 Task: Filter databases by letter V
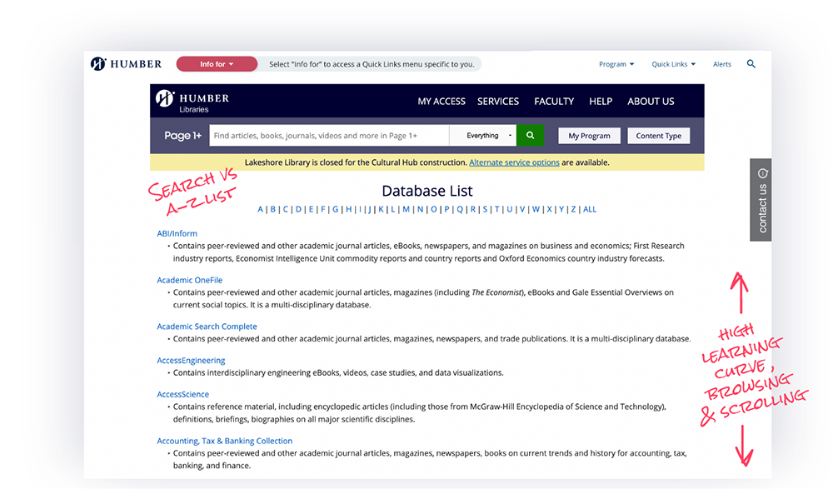[522, 209]
